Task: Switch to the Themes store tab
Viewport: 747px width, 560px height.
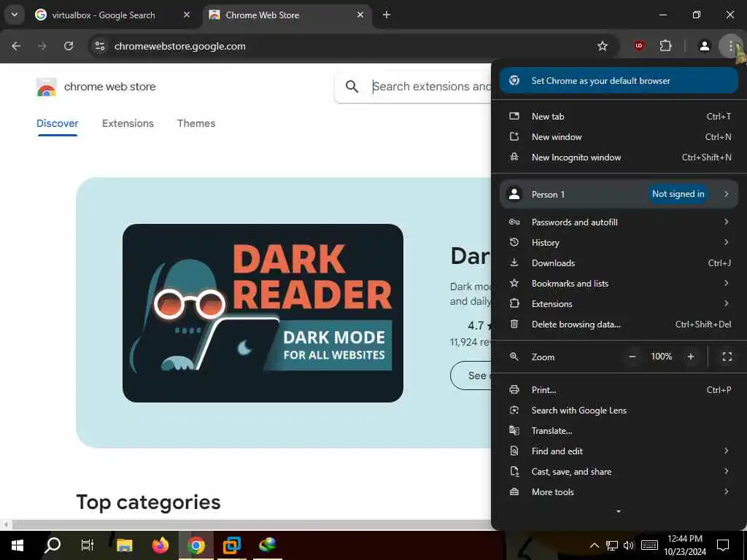Action: (196, 123)
